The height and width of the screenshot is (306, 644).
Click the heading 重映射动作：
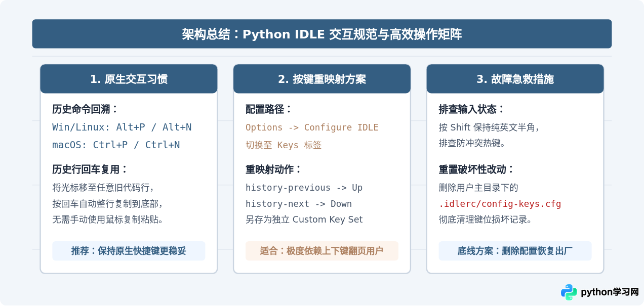(x=274, y=169)
